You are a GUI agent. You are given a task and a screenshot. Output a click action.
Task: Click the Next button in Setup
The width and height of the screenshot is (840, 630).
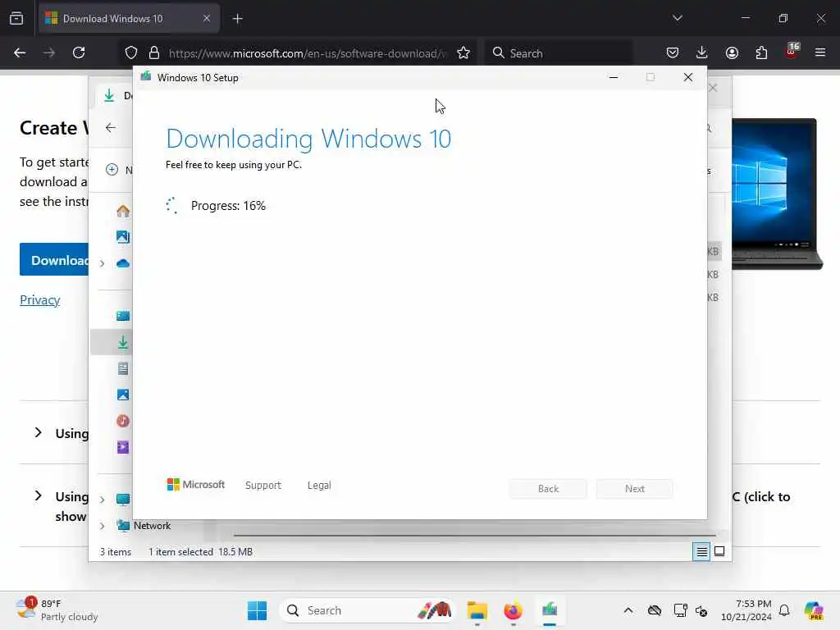634,489
